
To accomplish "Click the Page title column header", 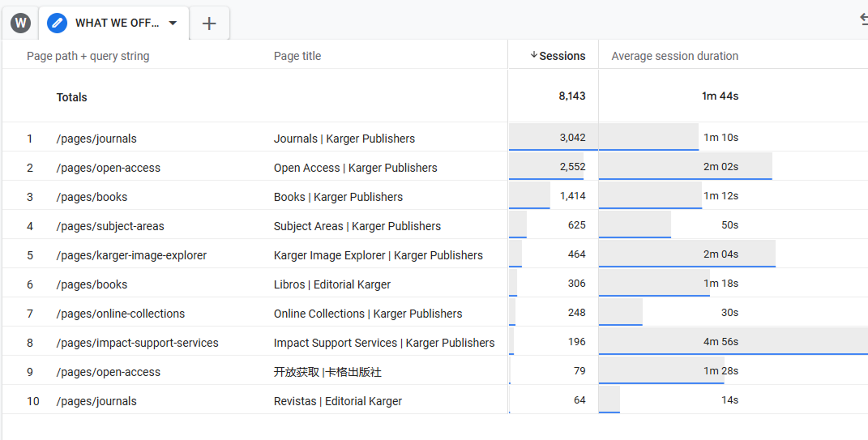I will [297, 56].
